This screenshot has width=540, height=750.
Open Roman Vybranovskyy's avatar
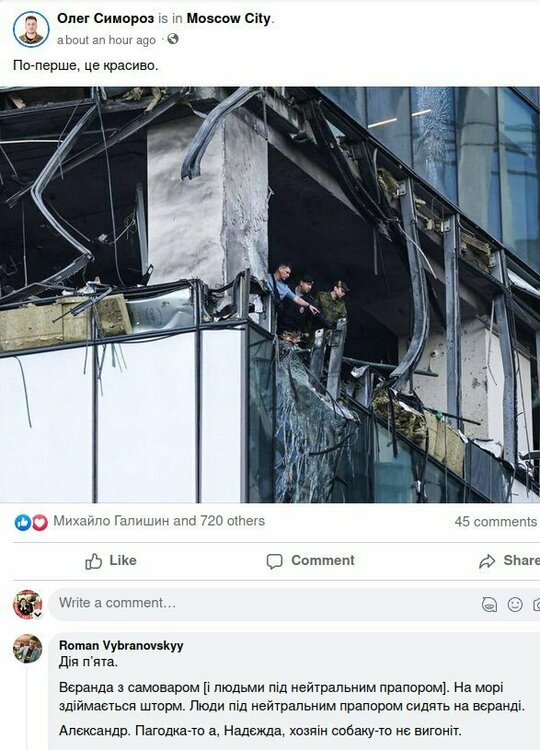[x=27, y=649]
